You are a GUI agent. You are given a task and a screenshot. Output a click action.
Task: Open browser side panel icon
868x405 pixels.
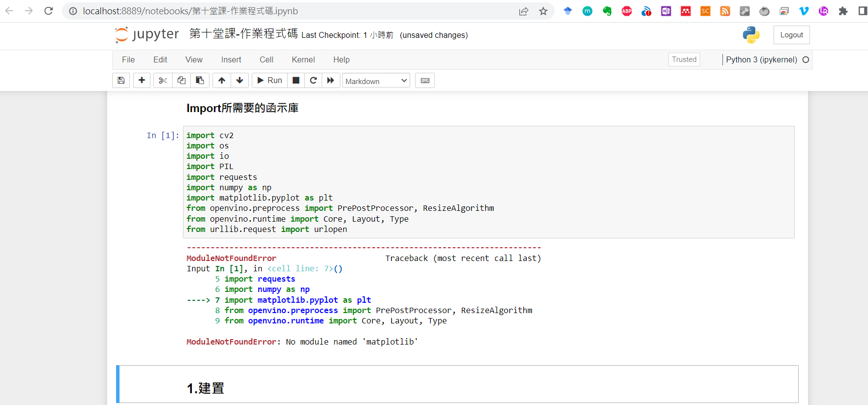862,11
